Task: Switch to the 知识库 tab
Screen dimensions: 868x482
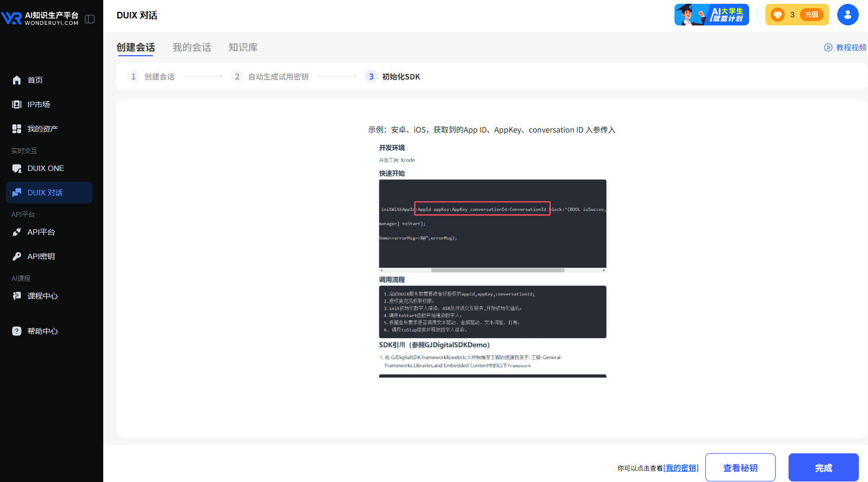Action: click(x=243, y=48)
